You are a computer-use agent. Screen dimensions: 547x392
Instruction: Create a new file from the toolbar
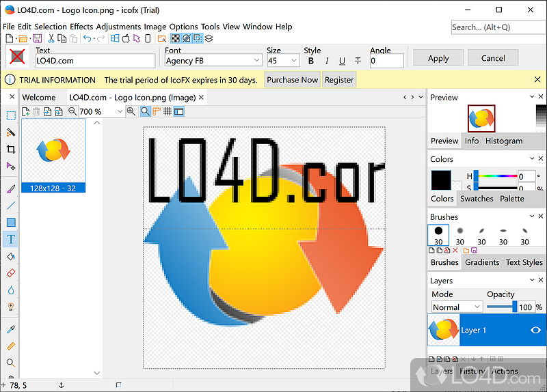click(x=10, y=38)
